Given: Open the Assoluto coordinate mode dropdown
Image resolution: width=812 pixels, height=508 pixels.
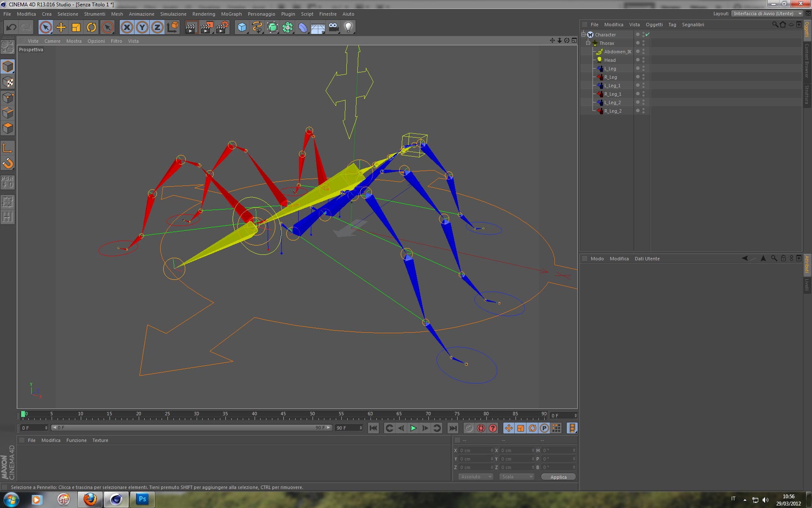Looking at the screenshot, I should click(x=476, y=477).
